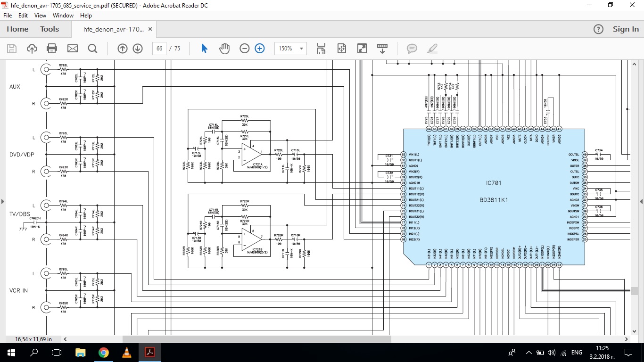Click Sign In link

(x=626, y=29)
